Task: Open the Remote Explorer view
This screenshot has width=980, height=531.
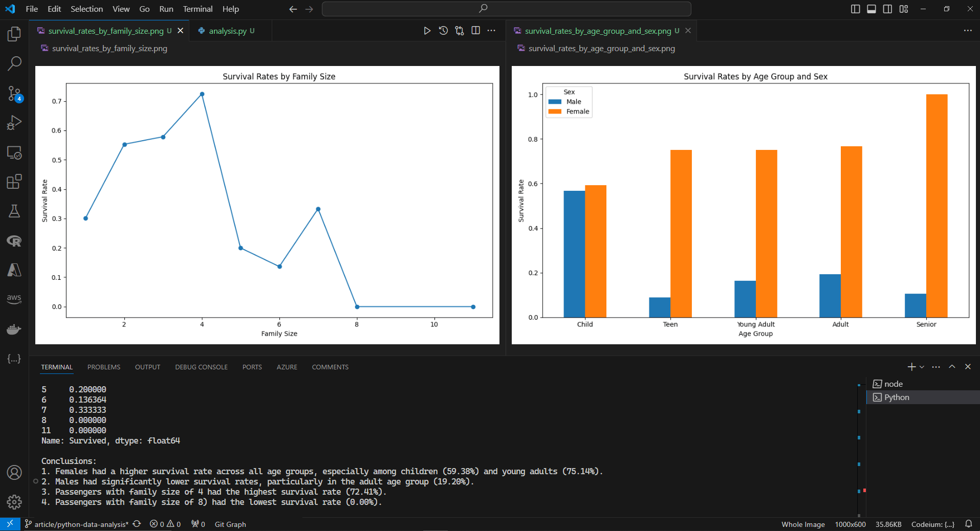Action: pos(14,152)
